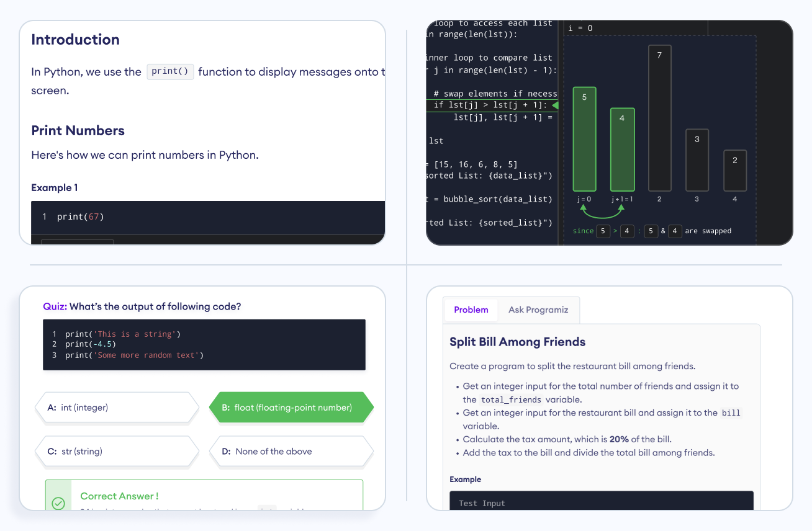Select the bar labeled 3 in visualization
Image resolution: width=812 pixels, height=531 pixels.
coord(697,160)
